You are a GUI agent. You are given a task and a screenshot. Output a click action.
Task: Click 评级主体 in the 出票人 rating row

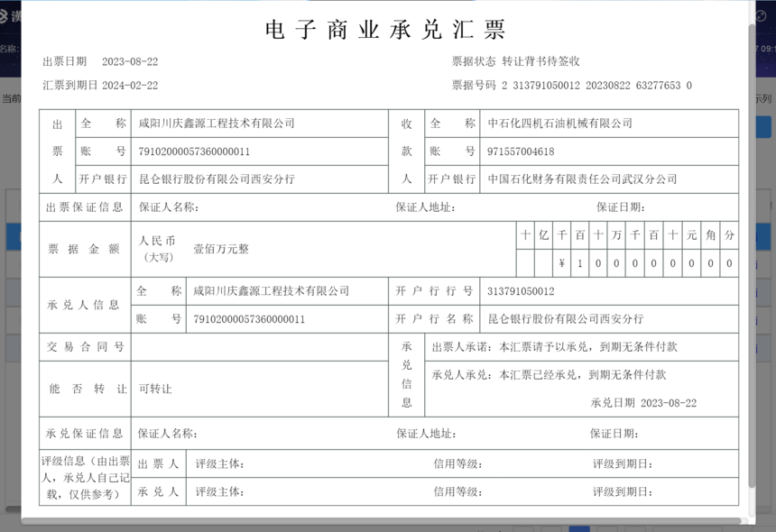[x=220, y=463]
